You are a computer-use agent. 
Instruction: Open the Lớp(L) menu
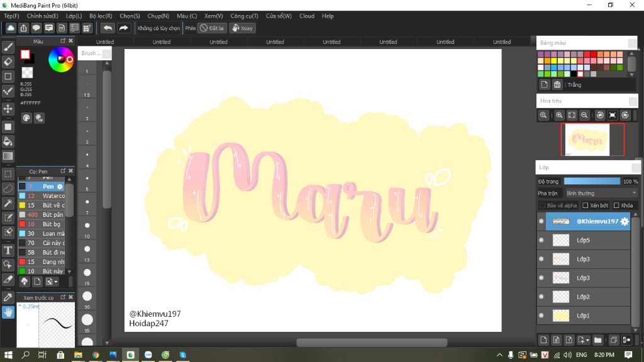74,16
